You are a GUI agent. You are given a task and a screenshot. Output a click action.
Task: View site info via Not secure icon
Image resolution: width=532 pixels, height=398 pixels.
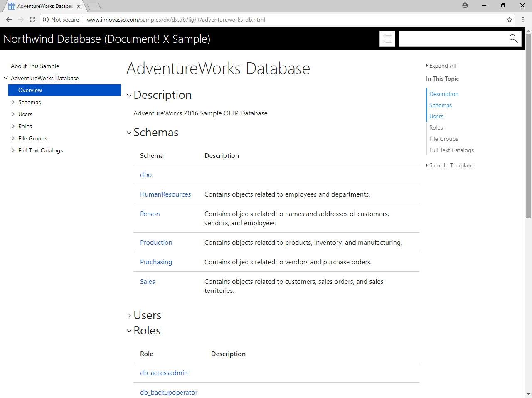pos(46,20)
